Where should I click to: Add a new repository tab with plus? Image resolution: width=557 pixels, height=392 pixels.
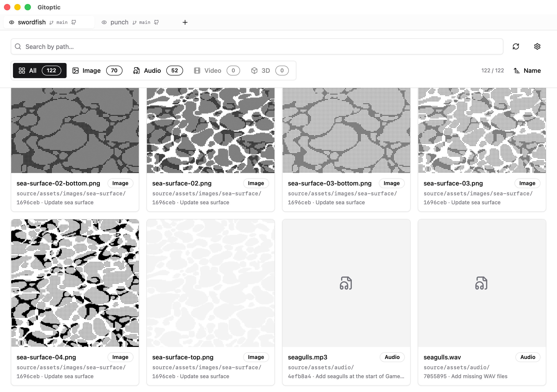[185, 22]
